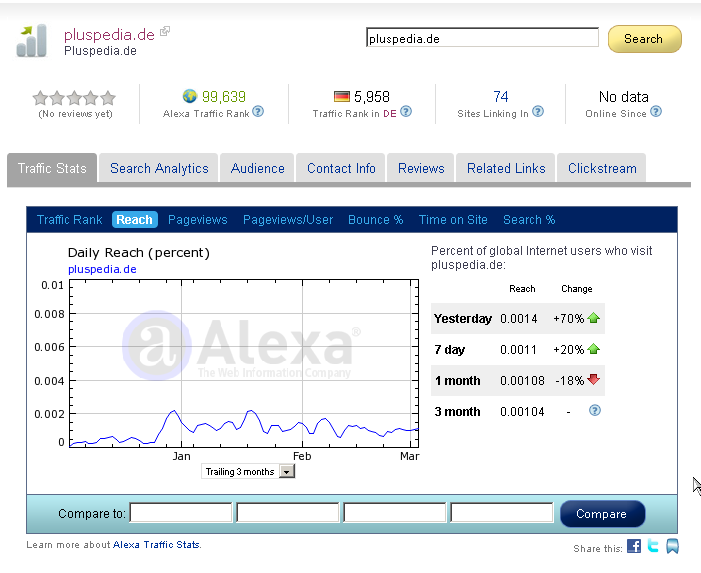The height and width of the screenshot is (573, 701).
Task: Click the DE country link
Action: [x=389, y=114]
